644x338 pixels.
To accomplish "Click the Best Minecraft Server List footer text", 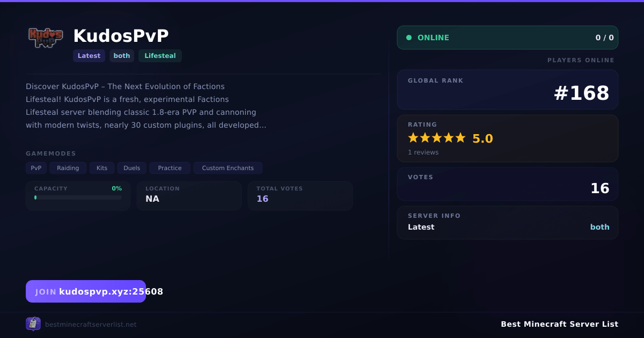I will click(559, 324).
